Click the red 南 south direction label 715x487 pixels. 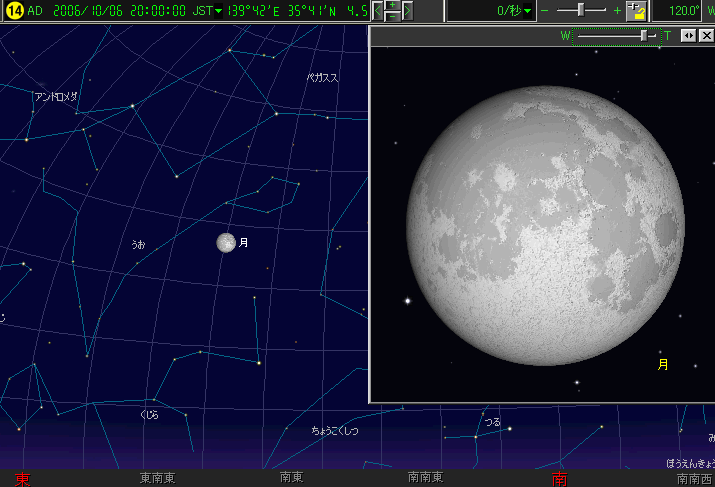(561, 479)
